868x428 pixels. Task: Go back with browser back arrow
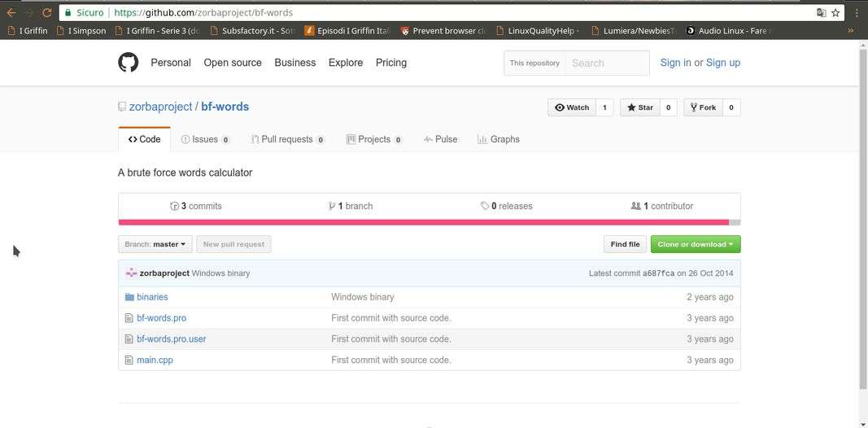pyautogui.click(x=11, y=12)
